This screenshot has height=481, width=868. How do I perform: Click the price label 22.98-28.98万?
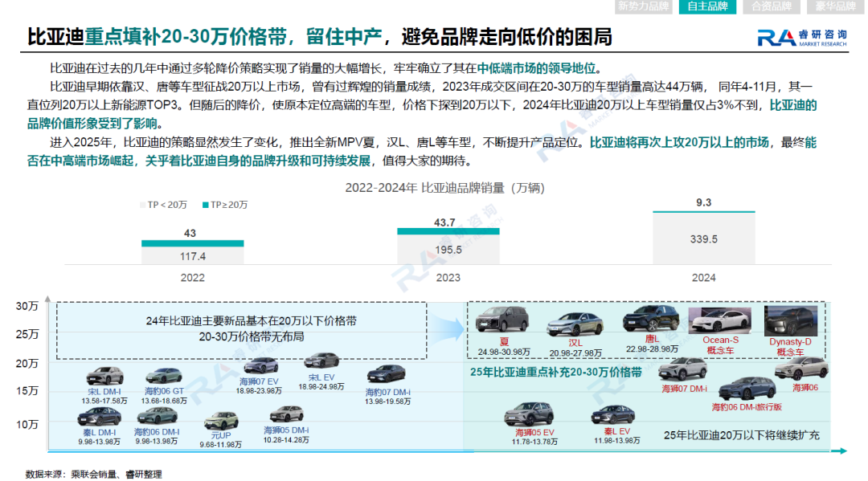point(652,349)
